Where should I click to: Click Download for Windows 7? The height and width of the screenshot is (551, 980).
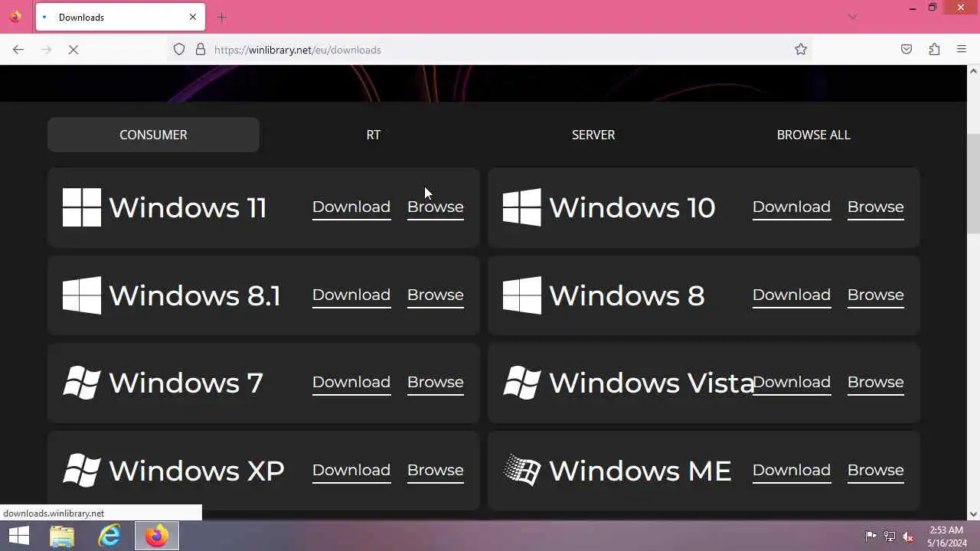tap(351, 383)
